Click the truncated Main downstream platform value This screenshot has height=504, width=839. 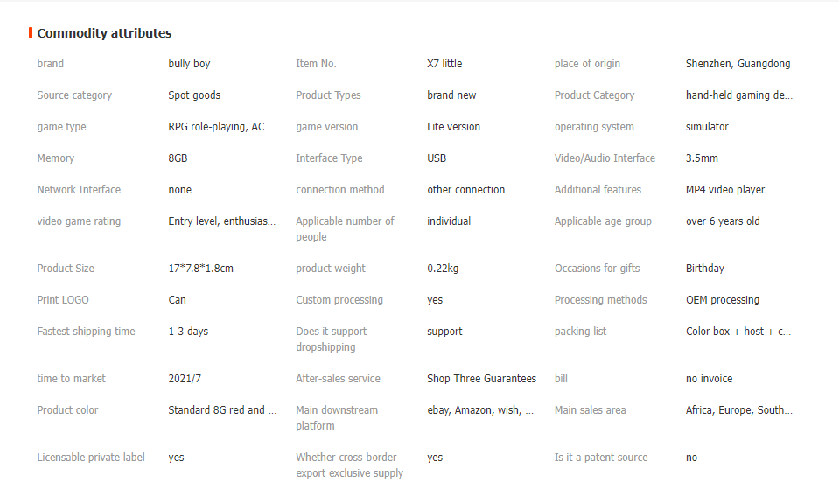480,410
